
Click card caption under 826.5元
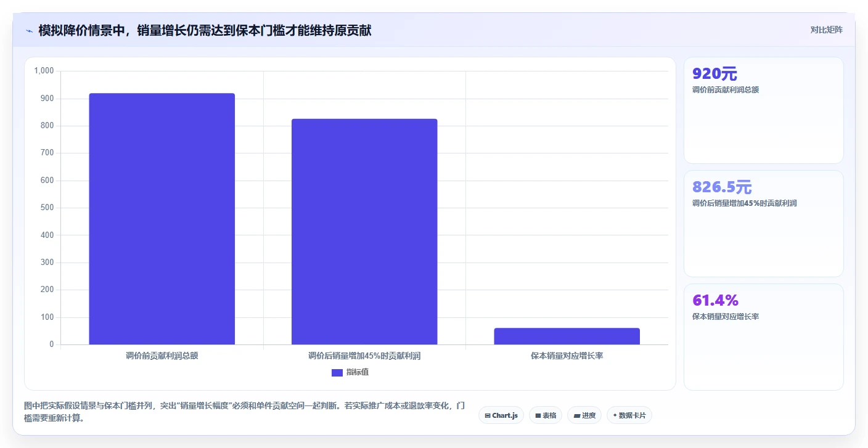coord(745,203)
